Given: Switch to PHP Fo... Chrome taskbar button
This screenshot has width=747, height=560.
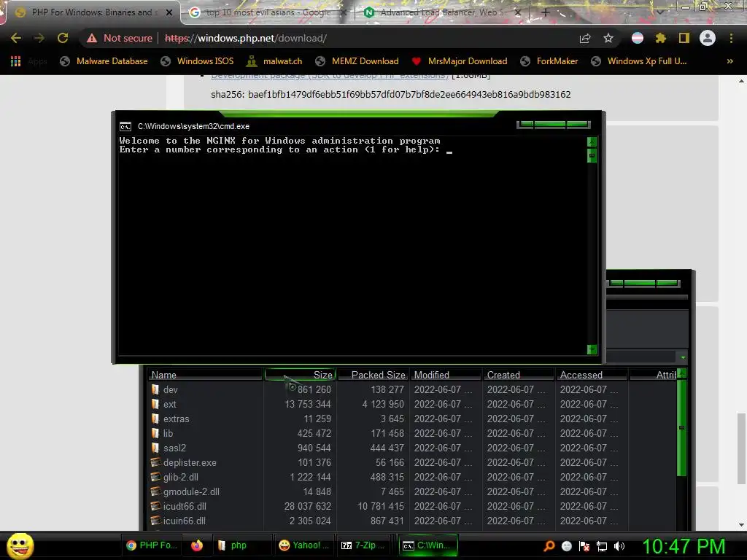Looking at the screenshot, I should pos(152,545).
